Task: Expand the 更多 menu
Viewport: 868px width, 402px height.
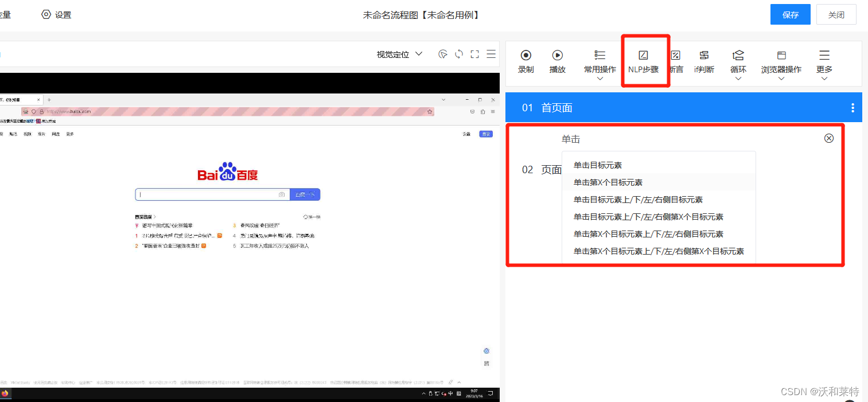Action: pos(824,64)
